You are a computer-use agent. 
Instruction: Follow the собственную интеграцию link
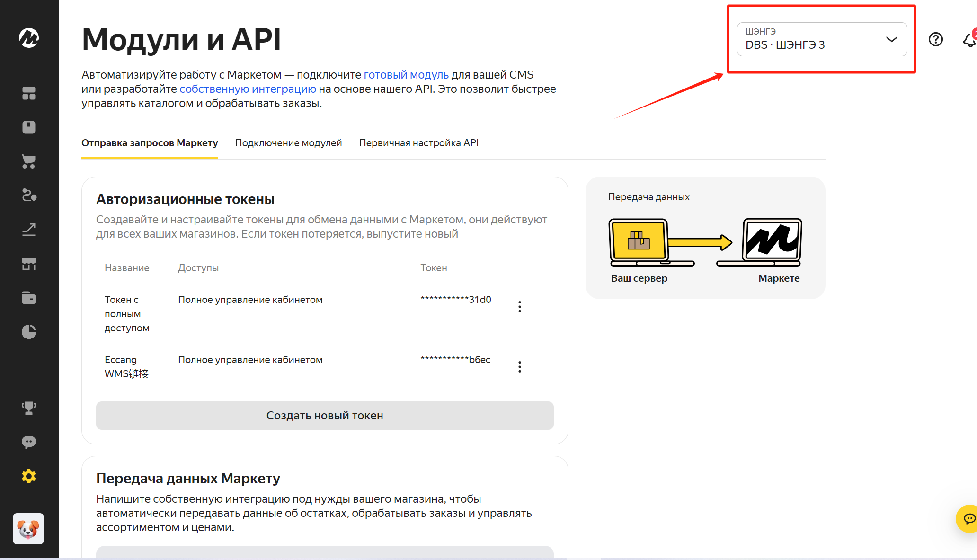click(248, 89)
